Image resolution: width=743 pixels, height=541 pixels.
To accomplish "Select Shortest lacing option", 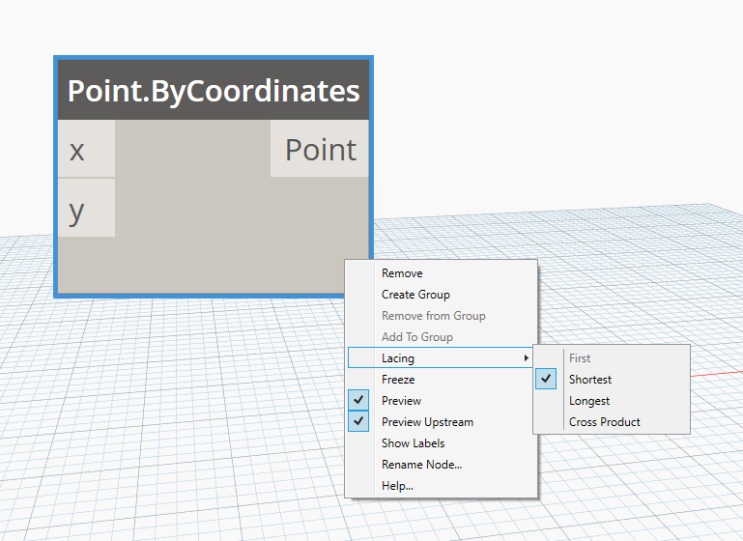I will (x=590, y=379).
